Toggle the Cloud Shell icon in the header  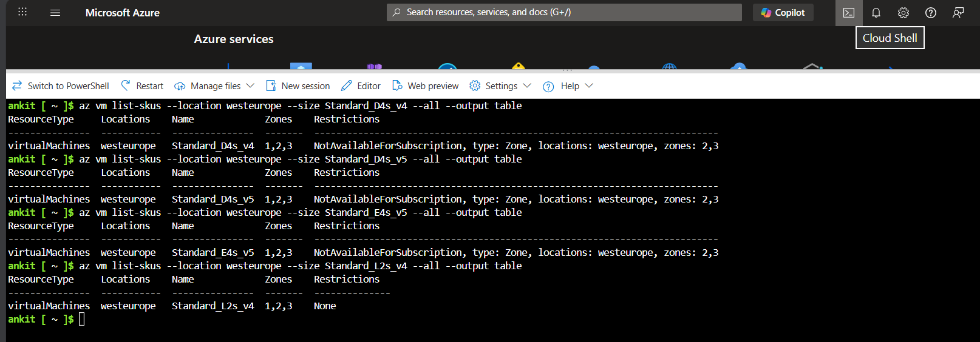[x=849, y=13]
